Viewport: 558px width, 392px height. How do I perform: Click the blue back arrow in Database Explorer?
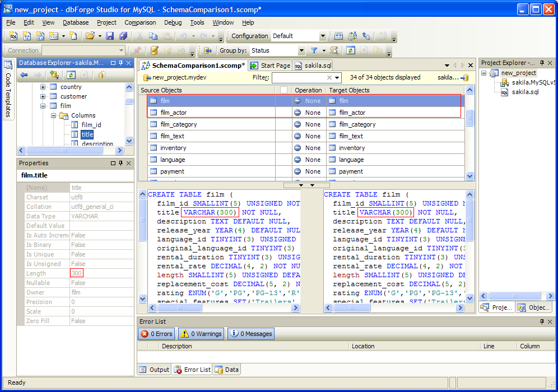point(24,74)
